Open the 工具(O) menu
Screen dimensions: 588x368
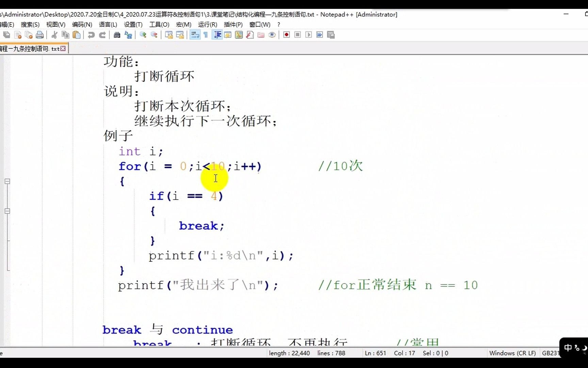point(159,25)
